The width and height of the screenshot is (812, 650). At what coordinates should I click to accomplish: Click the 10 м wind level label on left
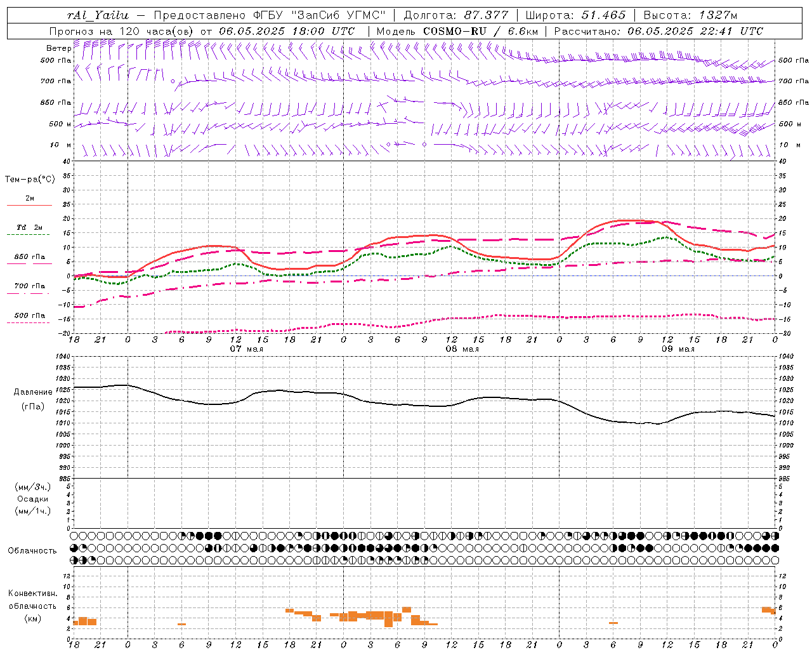pyautogui.click(x=61, y=145)
